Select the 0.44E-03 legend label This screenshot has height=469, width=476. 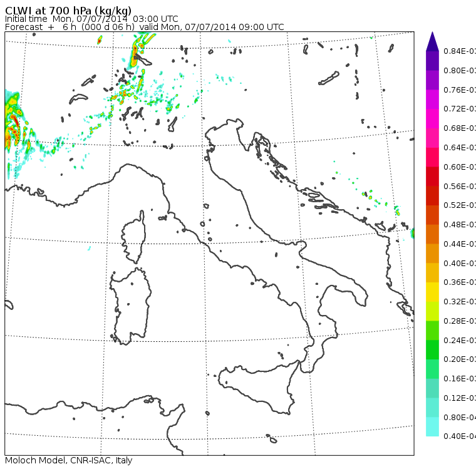pos(460,244)
